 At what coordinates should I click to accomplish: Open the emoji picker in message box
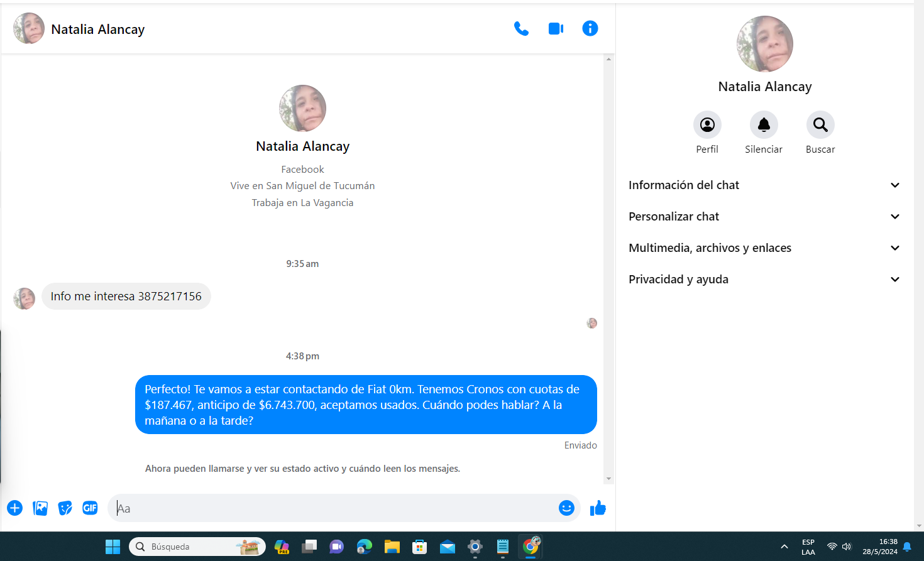[566, 508]
